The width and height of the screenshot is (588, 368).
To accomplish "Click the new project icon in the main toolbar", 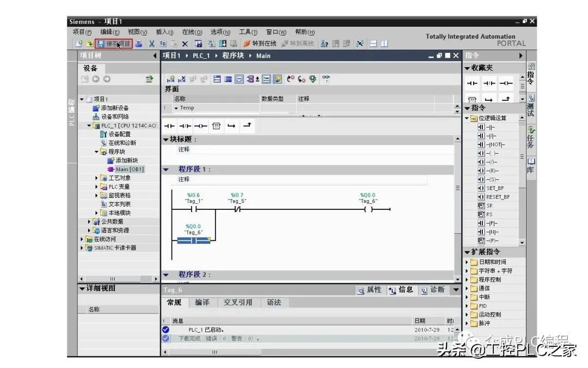I will coord(79,44).
